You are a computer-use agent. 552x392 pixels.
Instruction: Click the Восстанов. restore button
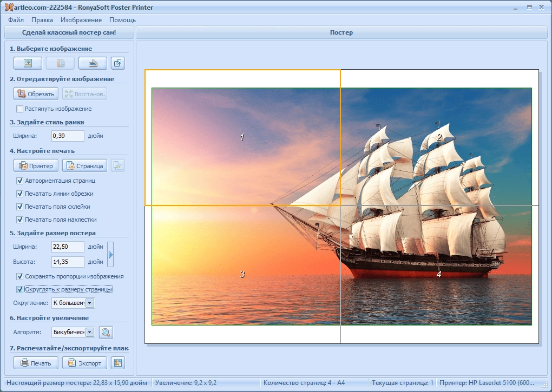[84, 94]
